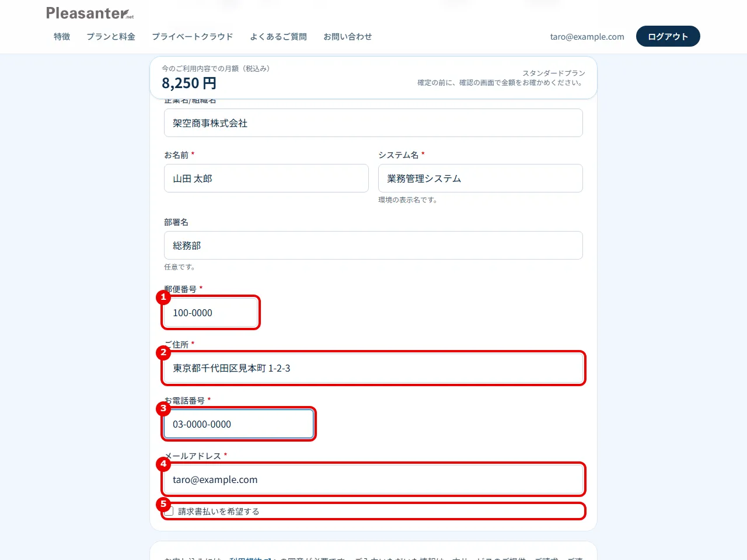Image resolution: width=747 pixels, height=560 pixels.
Task: Focus the 部署名 field containing 総務部
Action: [373, 246]
